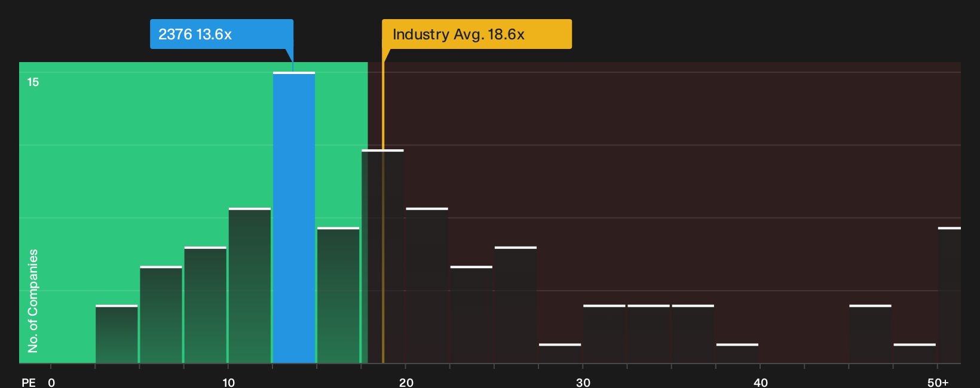Select the first short green bar near PE 3
The width and height of the screenshot is (980, 388).
[117, 334]
